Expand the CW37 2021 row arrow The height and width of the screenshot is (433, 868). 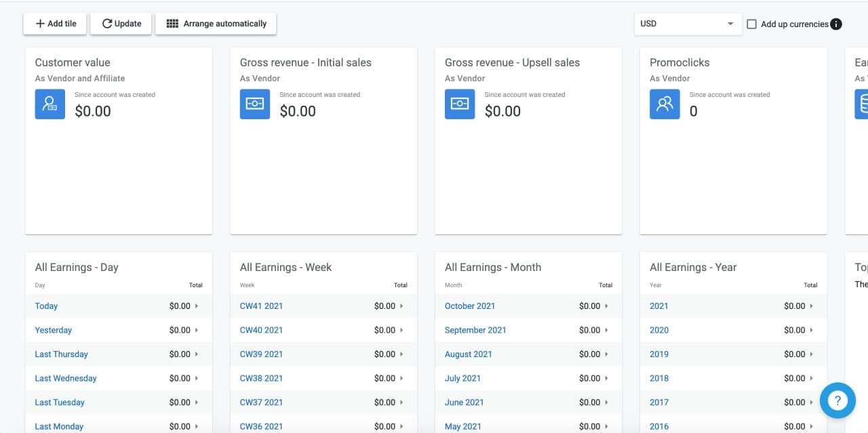(401, 403)
